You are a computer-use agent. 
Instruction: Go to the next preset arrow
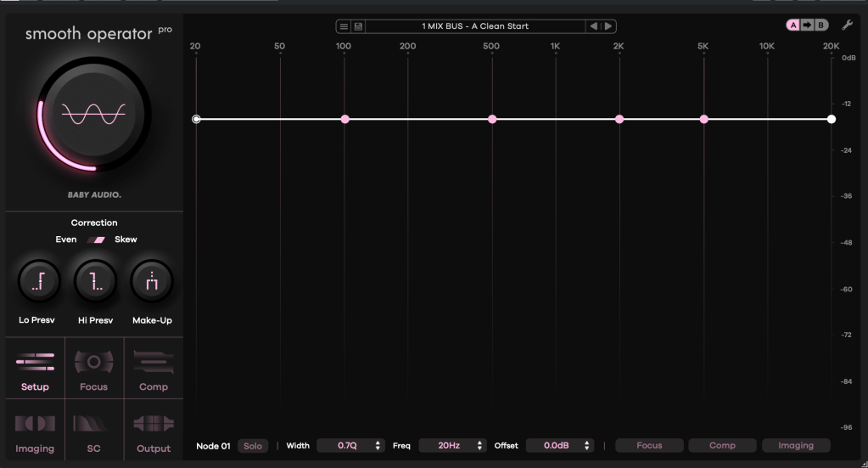point(608,26)
